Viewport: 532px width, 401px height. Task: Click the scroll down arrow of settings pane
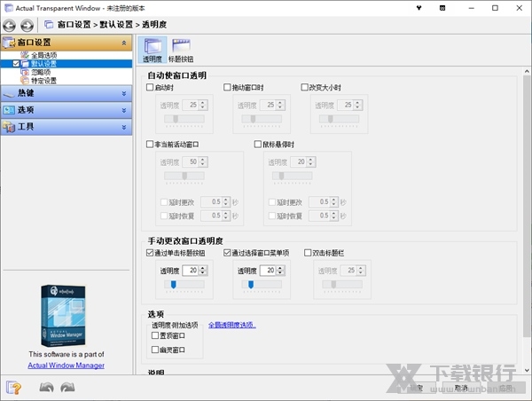(527, 370)
